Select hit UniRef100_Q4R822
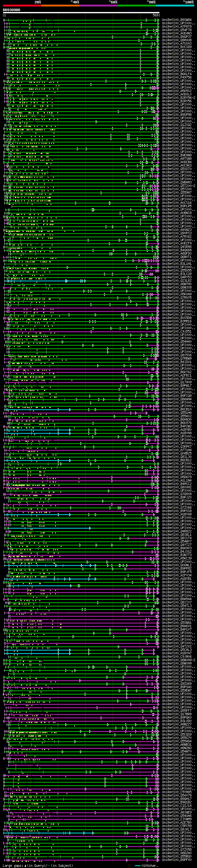Image resolution: width=197 pixels, height=868 pixels. pyautogui.click(x=176, y=531)
